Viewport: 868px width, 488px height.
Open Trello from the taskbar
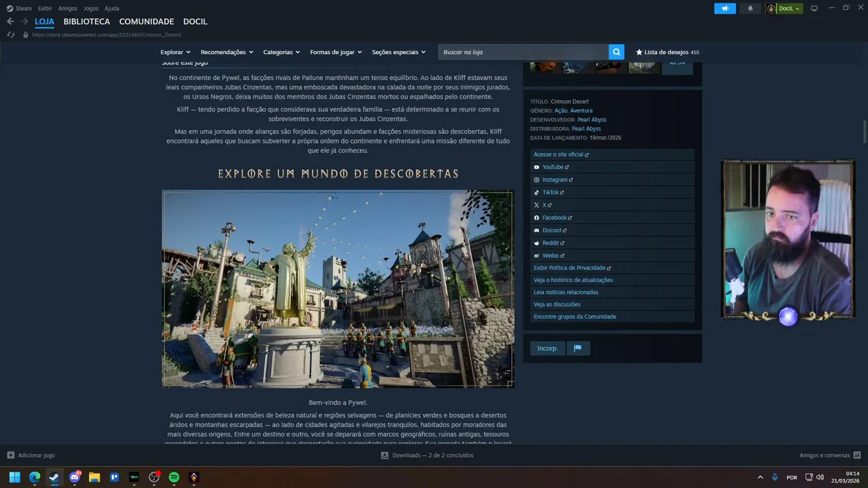tap(114, 477)
